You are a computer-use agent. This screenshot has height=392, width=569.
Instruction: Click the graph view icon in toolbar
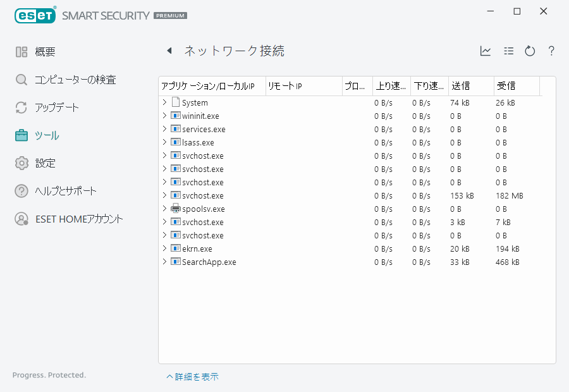click(x=486, y=51)
